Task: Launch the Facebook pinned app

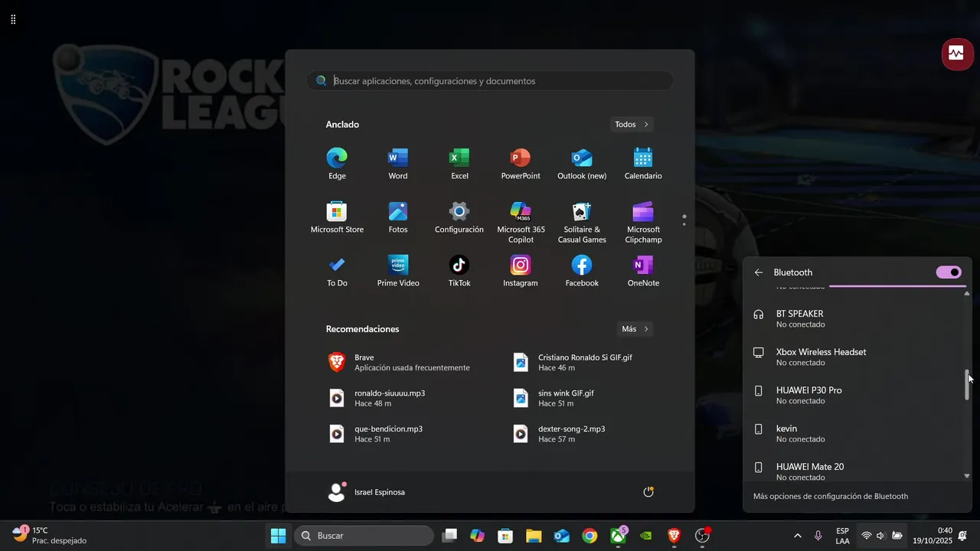Action: 582,271
